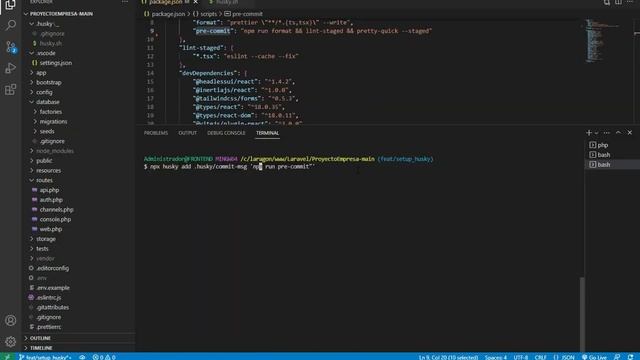This screenshot has width=640, height=360.
Task: Open the Manage gear icon
Action: point(10,341)
